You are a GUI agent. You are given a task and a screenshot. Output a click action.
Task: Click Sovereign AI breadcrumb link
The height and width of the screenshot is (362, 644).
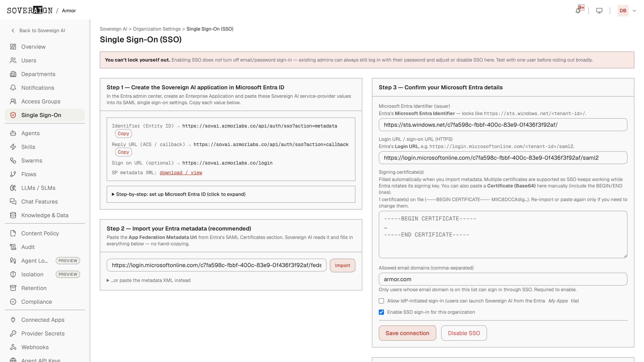point(114,29)
